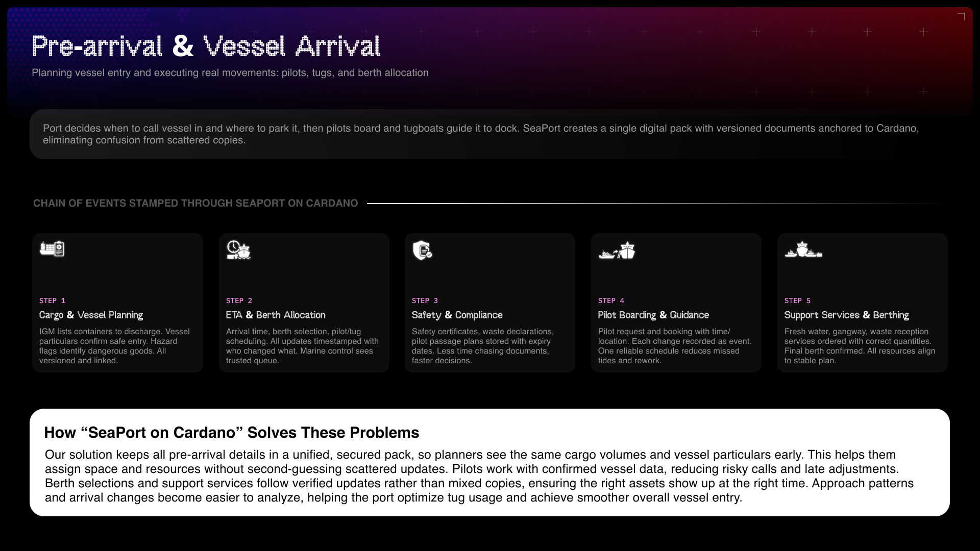The width and height of the screenshot is (980, 551).
Task: Select the "STEP 1" label
Action: point(52,300)
